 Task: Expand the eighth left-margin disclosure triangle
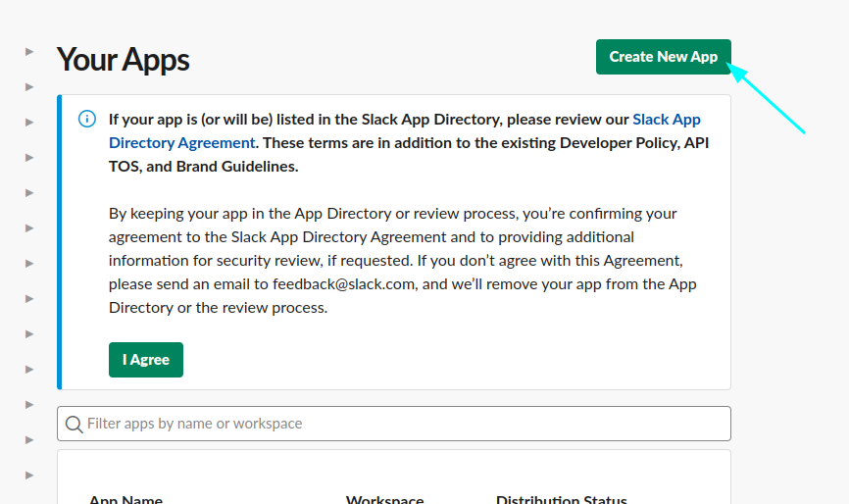[x=29, y=298]
